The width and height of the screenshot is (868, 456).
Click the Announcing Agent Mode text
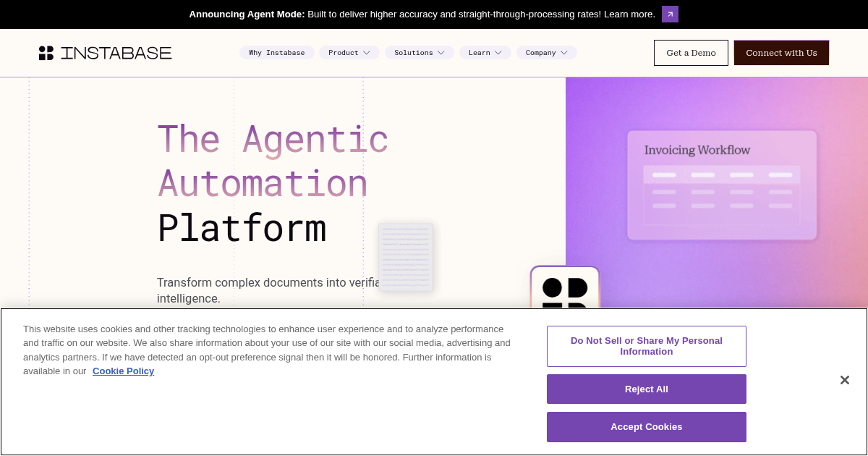[247, 14]
